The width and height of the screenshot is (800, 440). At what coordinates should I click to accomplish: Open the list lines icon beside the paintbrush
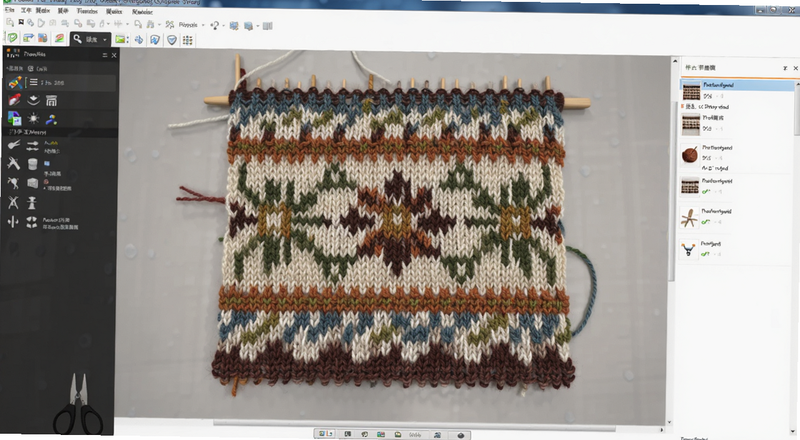coord(33,82)
